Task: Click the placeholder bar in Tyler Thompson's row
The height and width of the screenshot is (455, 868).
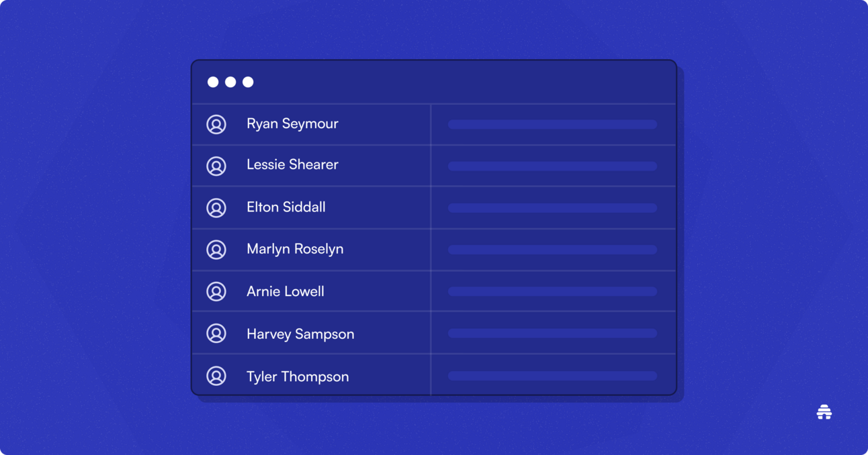Action: click(552, 376)
